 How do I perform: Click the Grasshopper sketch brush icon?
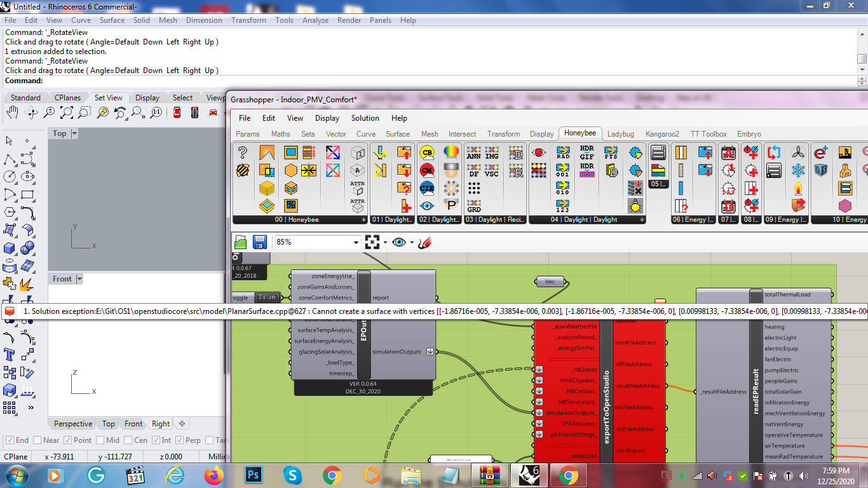(x=425, y=242)
